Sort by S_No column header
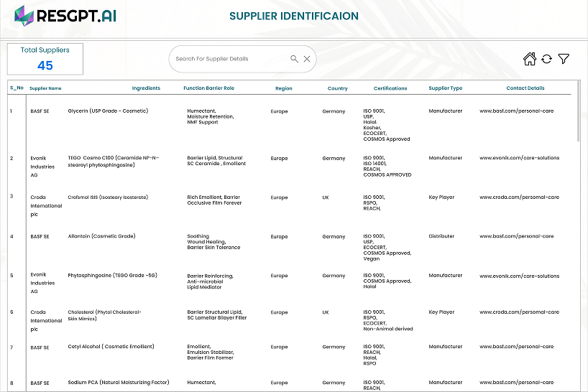Viewport: 588px width, 392px height. [17, 88]
